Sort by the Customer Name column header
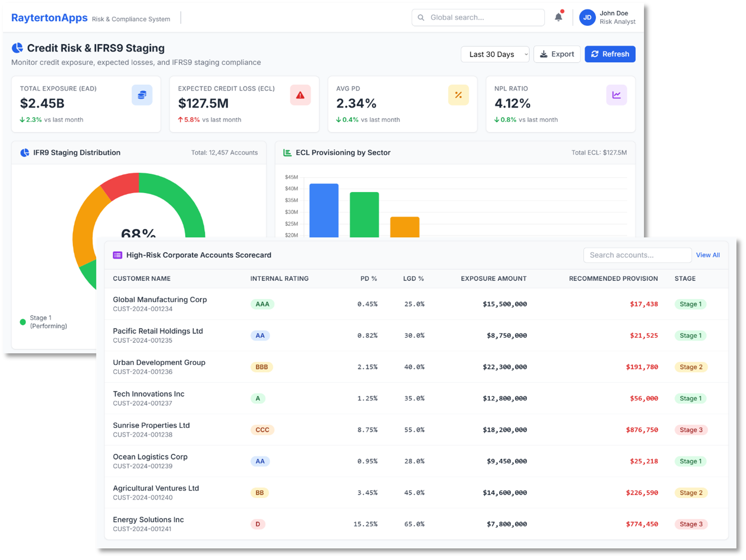The width and height of the screenshot is (746, 560). pyautogui.click(x=142, y=278)
